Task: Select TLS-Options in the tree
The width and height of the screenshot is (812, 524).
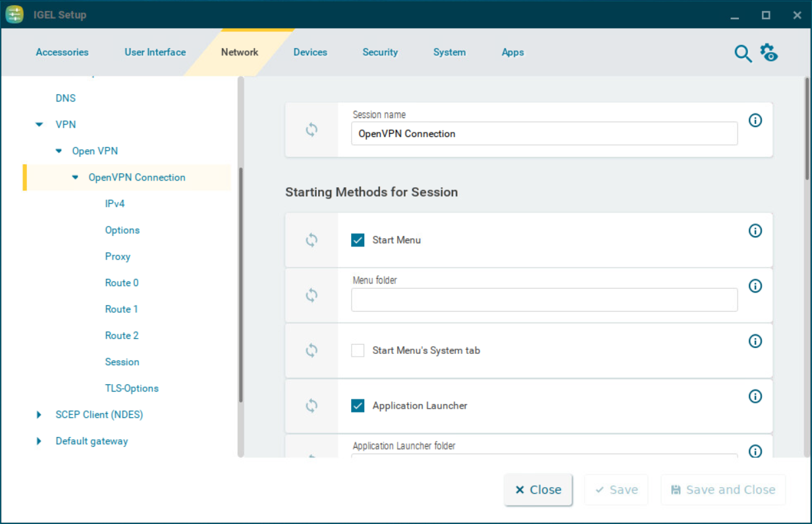Action: (x=132, y=388)
